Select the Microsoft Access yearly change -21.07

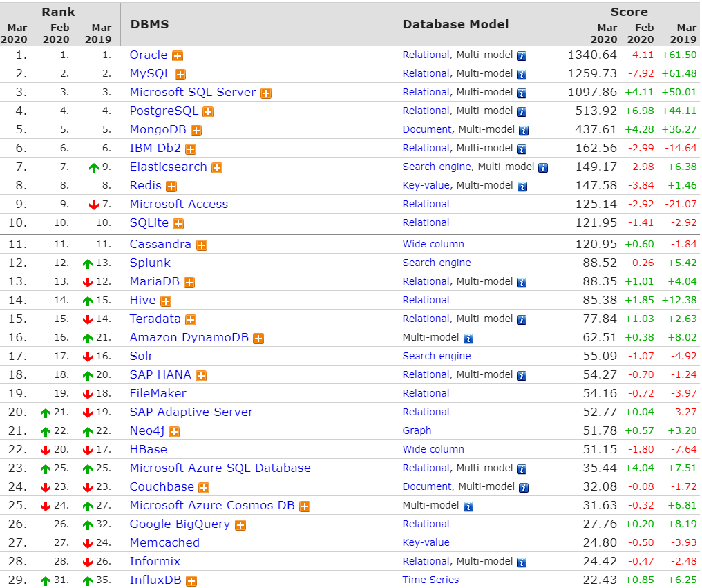coord(681,204)
